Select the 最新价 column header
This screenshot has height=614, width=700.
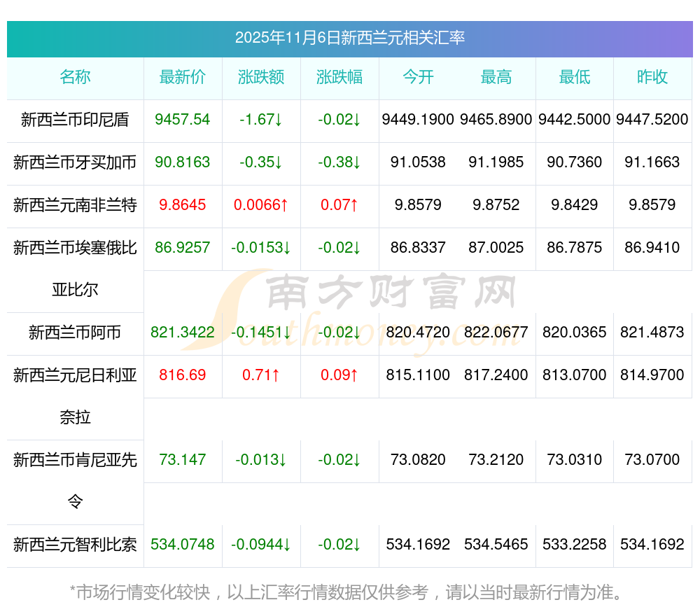(183, 77)
